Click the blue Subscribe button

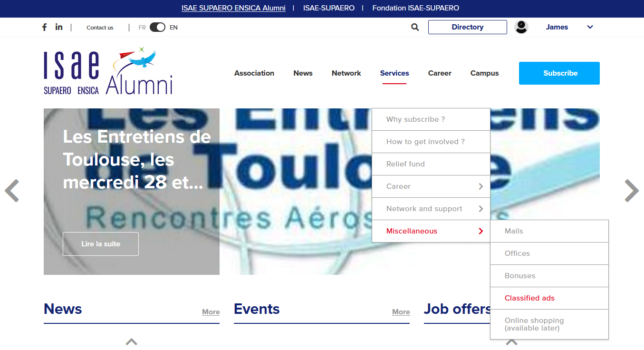pyautogui.click(x=559, y=73)
